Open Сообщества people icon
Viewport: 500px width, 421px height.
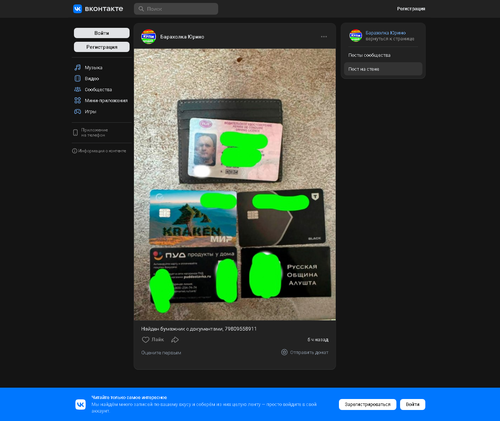coord(77,90)
